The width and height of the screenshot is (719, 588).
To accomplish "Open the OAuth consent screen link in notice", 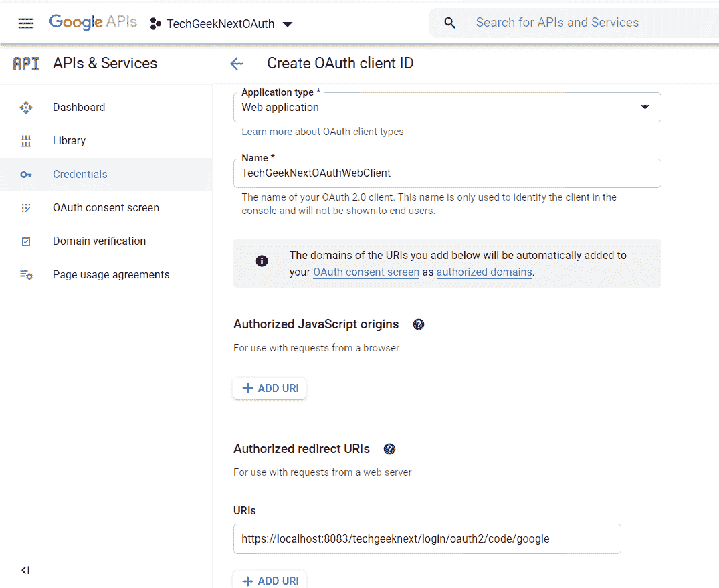I will pos(366,272).
